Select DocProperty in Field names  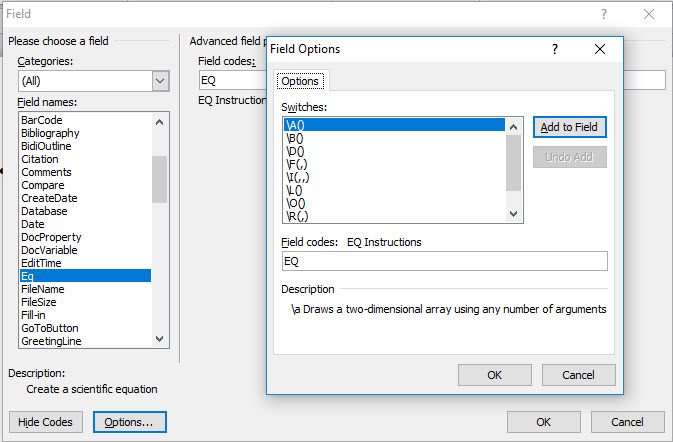86,237
